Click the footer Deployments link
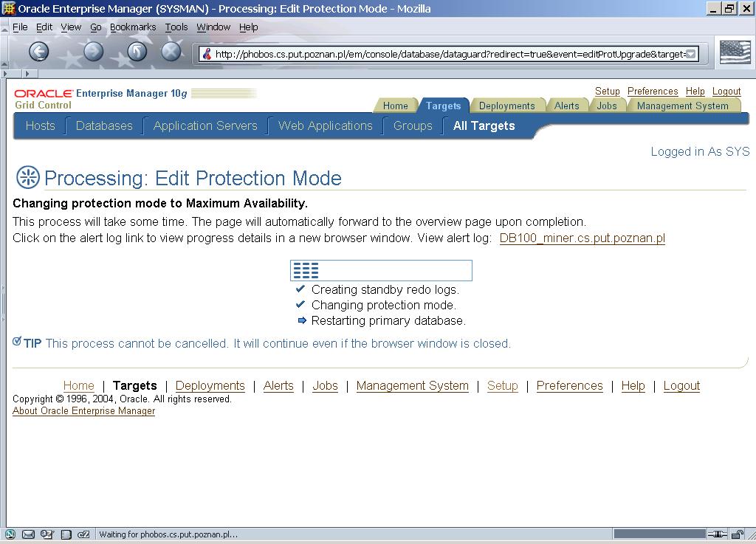 [x=210, y=385]
